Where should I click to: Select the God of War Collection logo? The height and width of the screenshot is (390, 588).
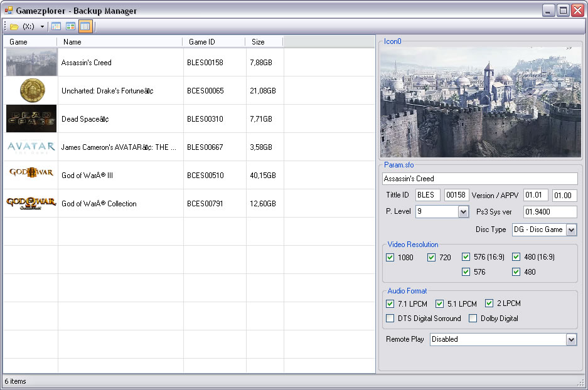click(x=31, y=203)
